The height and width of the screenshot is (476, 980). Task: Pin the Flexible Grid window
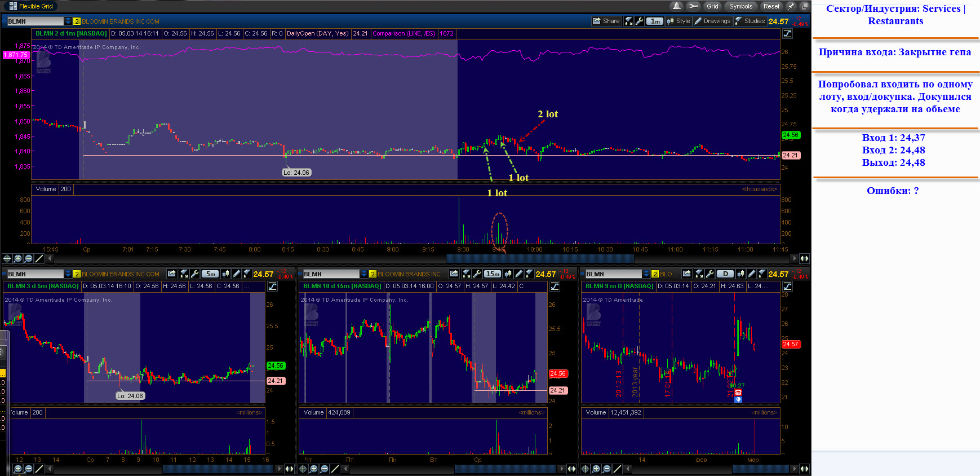[791, 6]
